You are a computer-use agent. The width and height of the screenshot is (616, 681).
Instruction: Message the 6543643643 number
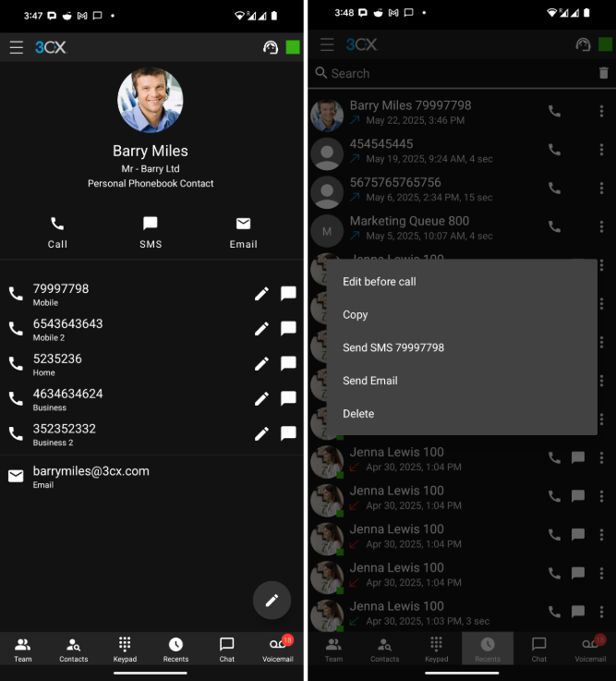(288, 329)
